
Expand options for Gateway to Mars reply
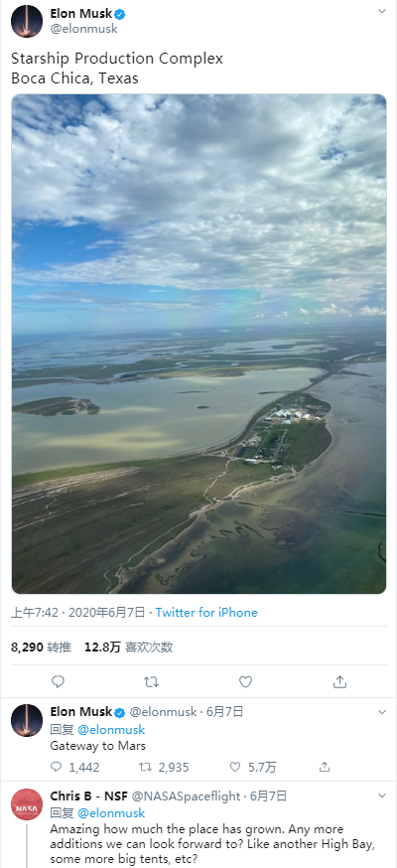[381, 711]
